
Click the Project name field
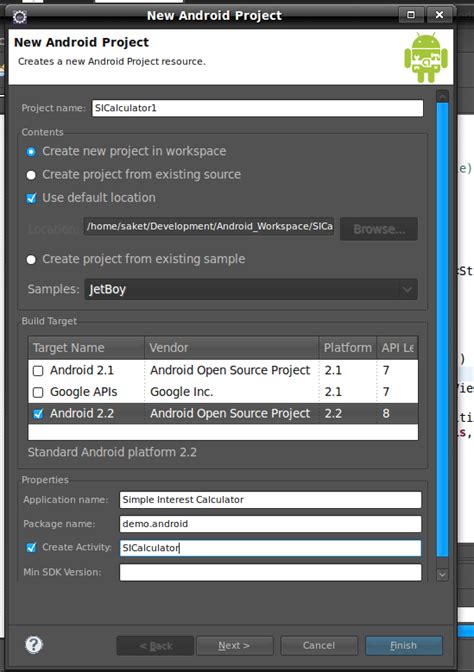[x=258, y=108]
